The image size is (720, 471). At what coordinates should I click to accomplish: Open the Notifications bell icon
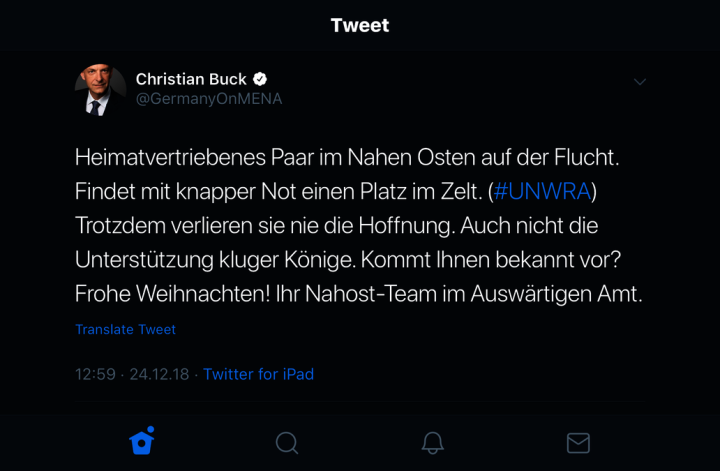click(432, 442)
